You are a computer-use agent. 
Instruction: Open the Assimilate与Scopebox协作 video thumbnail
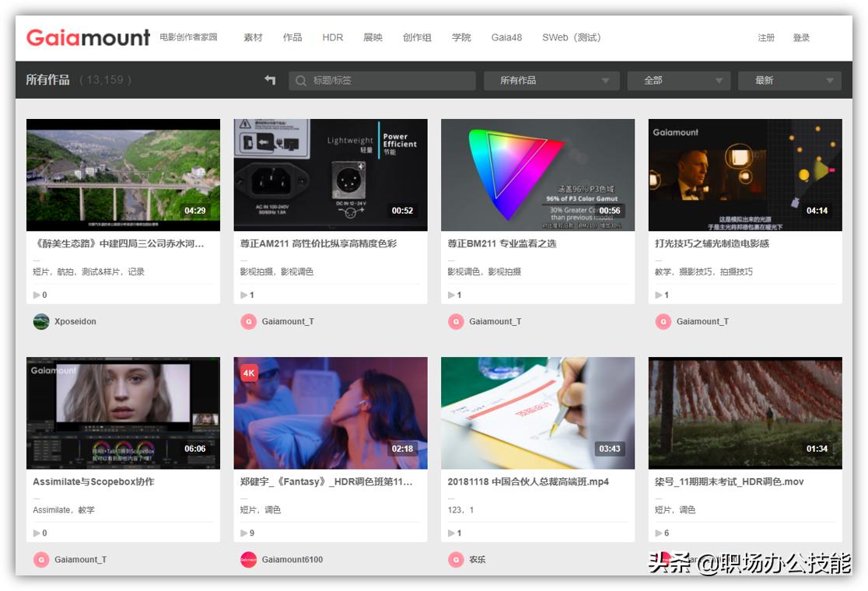pos(123,413)
